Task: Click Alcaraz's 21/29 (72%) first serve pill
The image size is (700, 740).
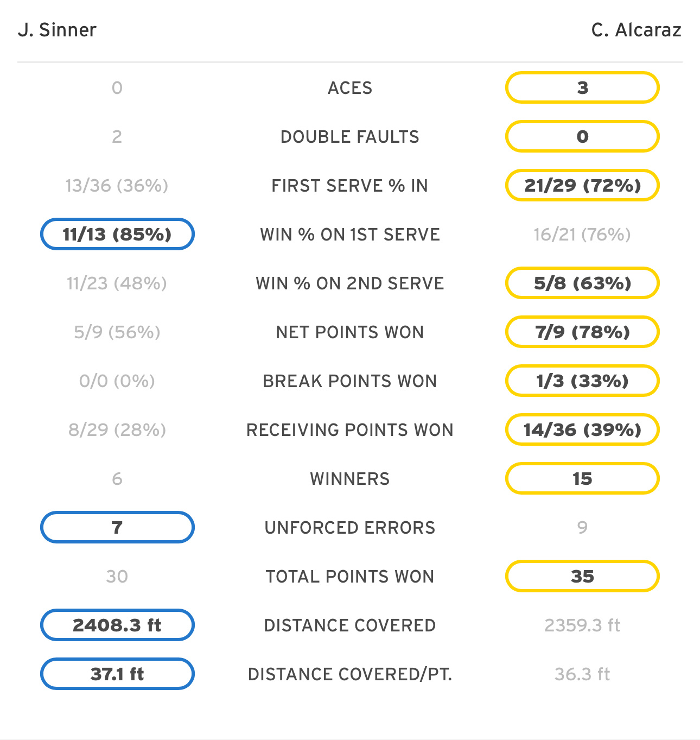Action: point(582,185)
